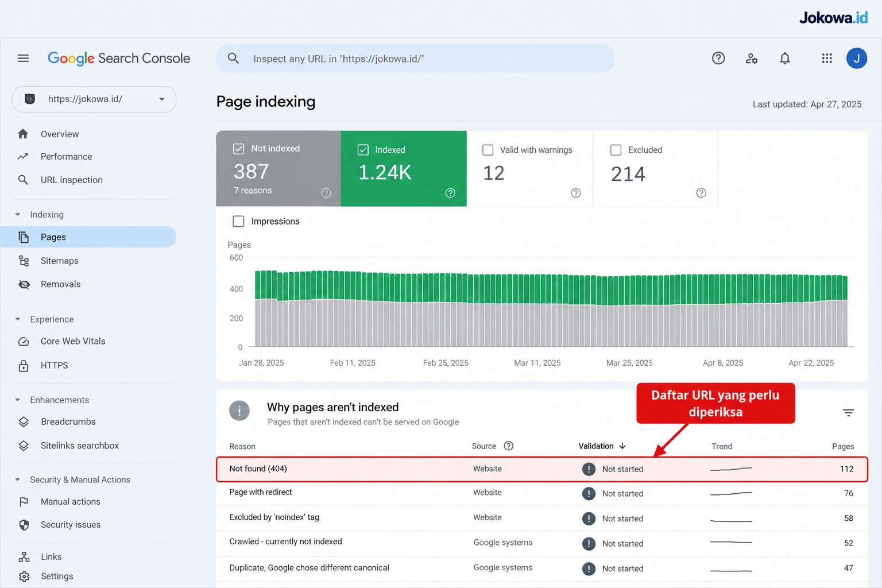Click help icon on Indexed card
Image resolution: width=882 pixels, height=588 pixels.
450,193
